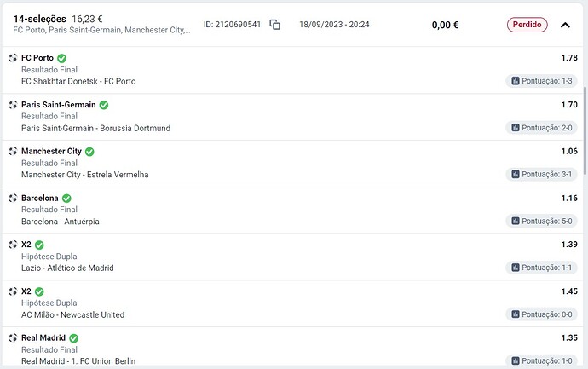Click the green checkmark next to Barcelona
This screenshot has height=369, width=588.
click(66, 198)
